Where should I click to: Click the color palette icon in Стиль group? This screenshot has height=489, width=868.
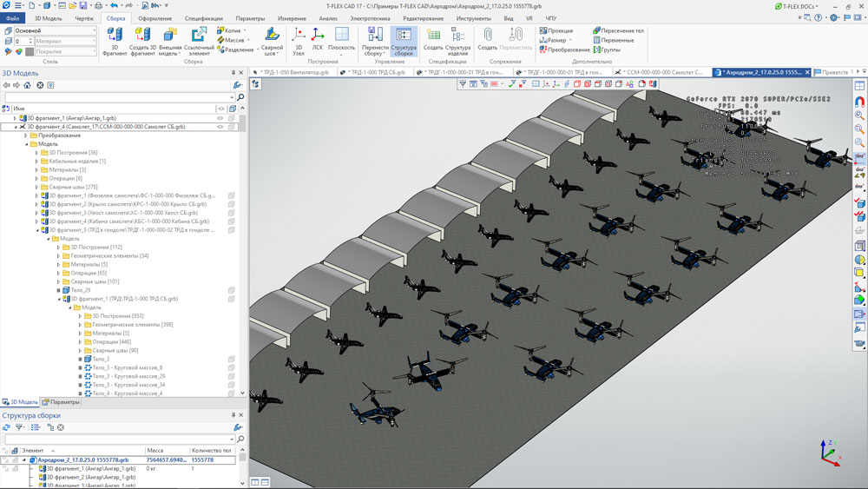[x=19, y=51]
